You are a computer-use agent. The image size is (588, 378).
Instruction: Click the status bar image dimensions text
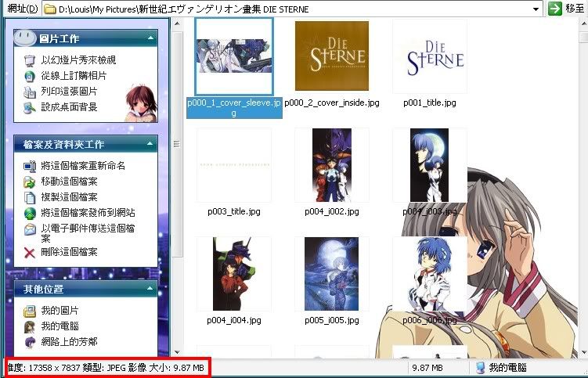click(45, 368)
